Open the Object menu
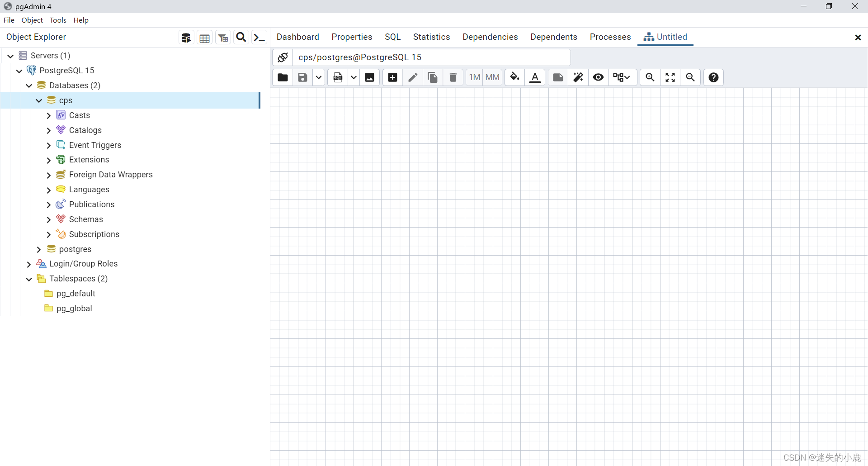Viewport: 868px width, 466px height. (x=32, y=20)
